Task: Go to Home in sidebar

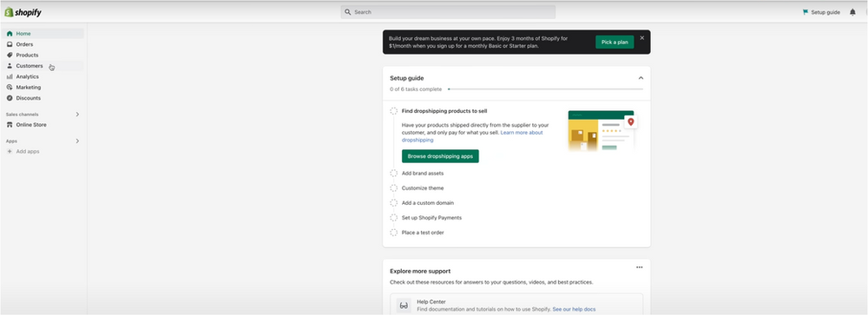Action: [43, 34]
